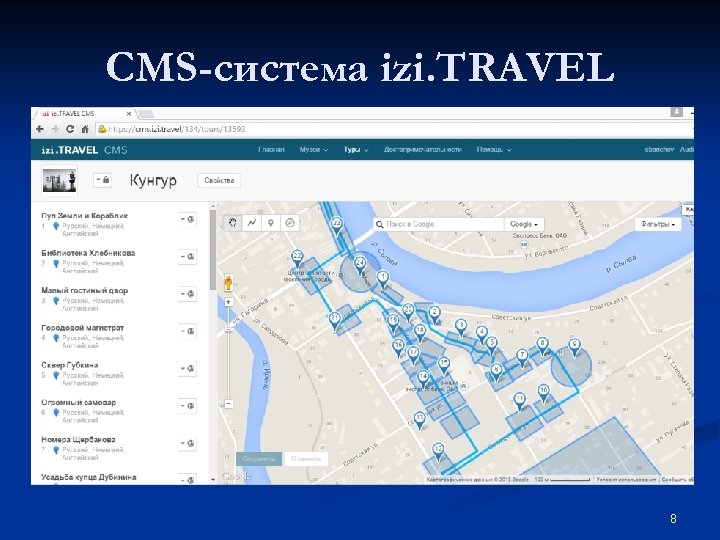Viewport: 720px width, 540px height.
Task: Click map marker number 3
Action: pyautogui.click(x=461, y=327)
